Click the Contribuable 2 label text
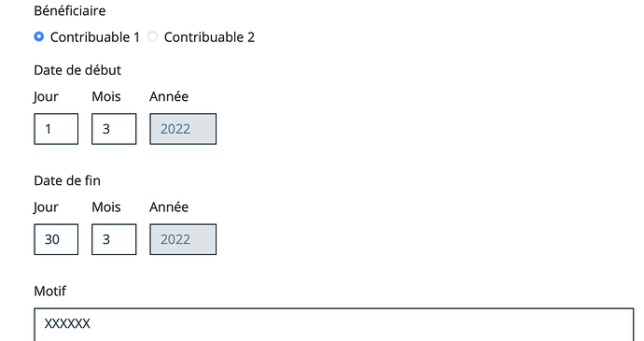 (209, 37)
